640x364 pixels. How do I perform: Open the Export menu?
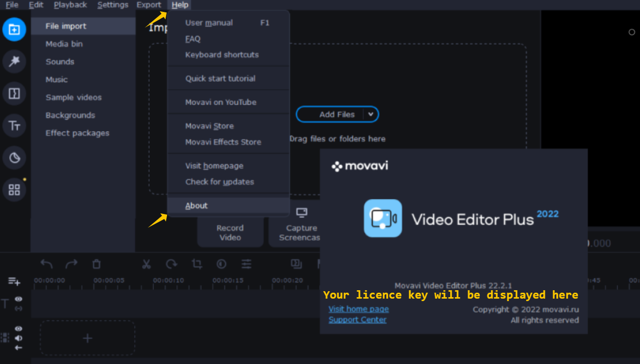[x=149, y=5]
